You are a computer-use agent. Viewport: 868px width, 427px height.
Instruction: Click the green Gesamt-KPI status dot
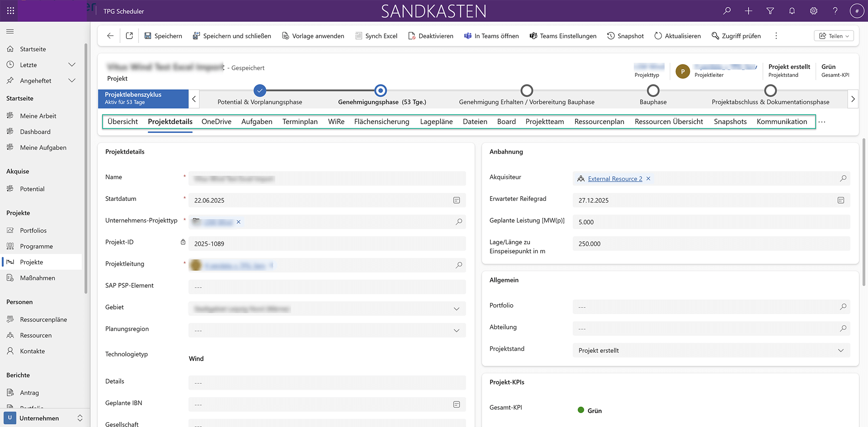point(581,410)
